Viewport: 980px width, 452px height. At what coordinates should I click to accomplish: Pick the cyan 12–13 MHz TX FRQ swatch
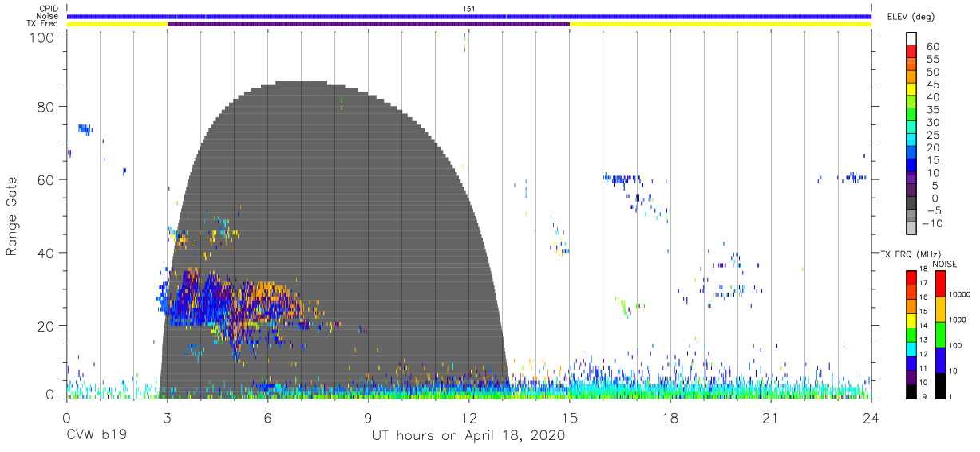pos(911,348)
